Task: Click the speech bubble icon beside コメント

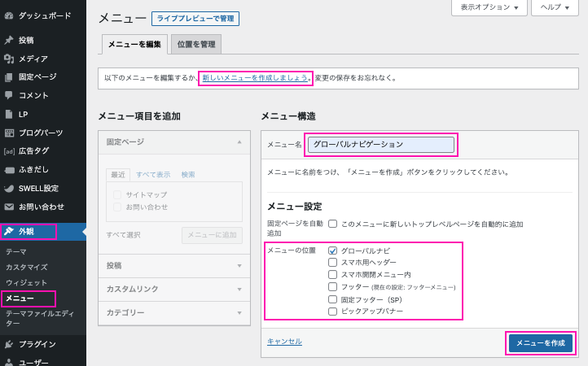Action: [9, 95]
